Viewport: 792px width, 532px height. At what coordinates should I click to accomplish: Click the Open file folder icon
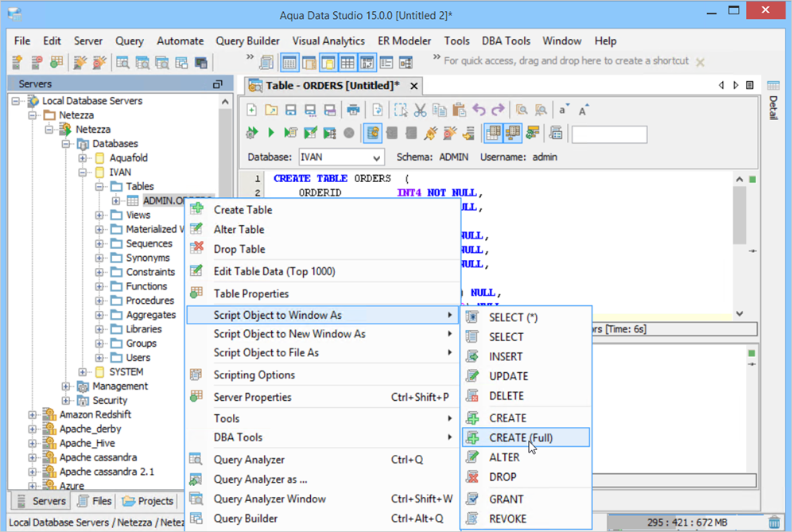click(x=271, y=110)
